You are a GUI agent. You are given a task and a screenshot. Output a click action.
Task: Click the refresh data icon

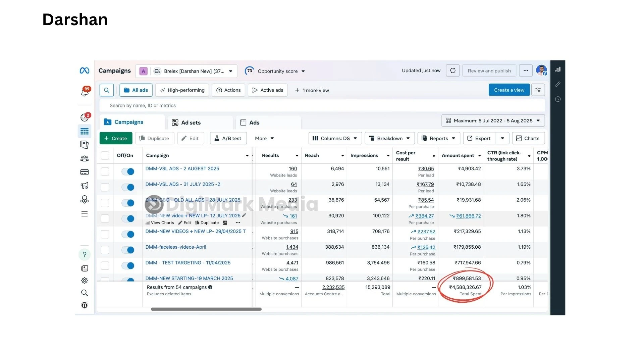[x=452, y=71]
